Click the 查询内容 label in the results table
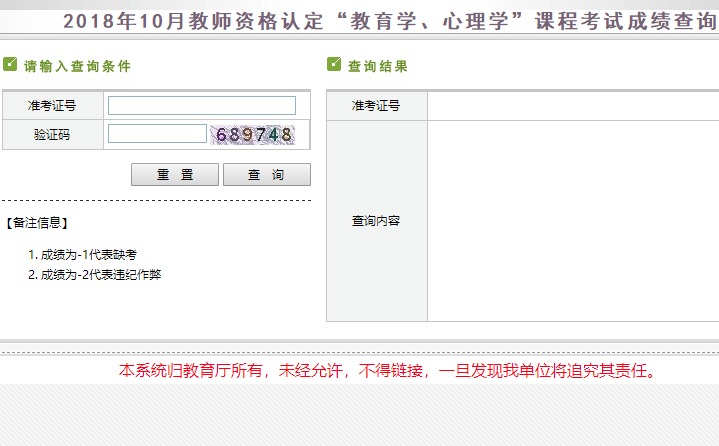 (x=376, y=221)
